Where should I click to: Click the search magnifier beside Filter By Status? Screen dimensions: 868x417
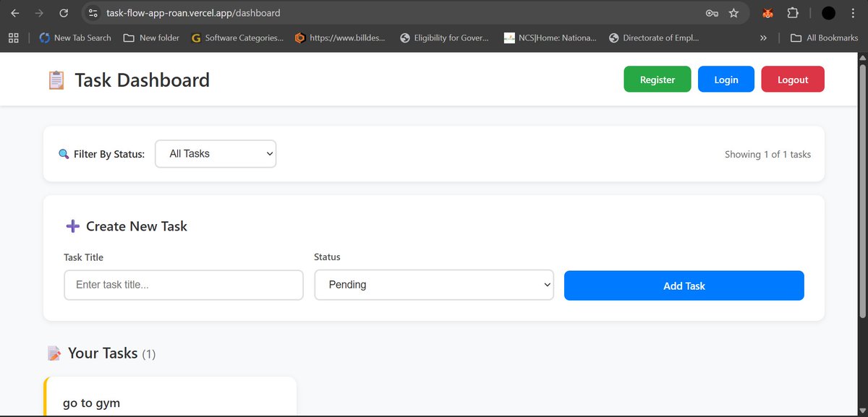point(63,153)
